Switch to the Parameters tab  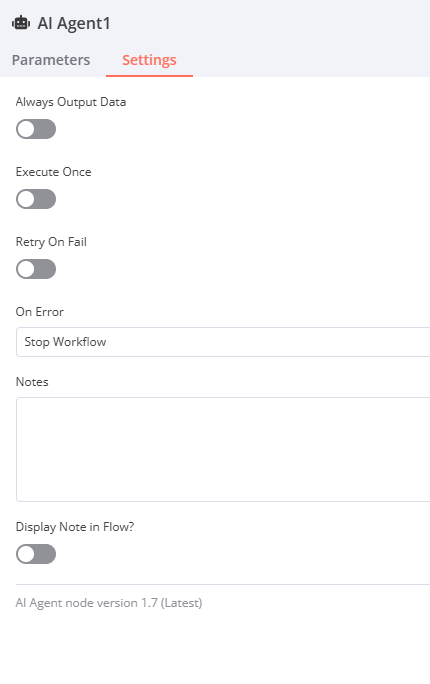51,60
